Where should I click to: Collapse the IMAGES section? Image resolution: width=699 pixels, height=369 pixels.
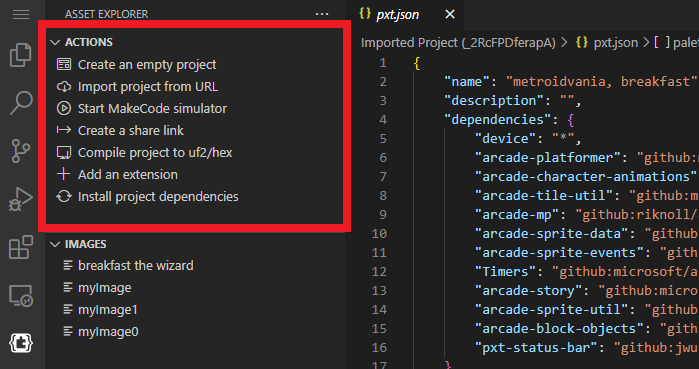[79, 244]
